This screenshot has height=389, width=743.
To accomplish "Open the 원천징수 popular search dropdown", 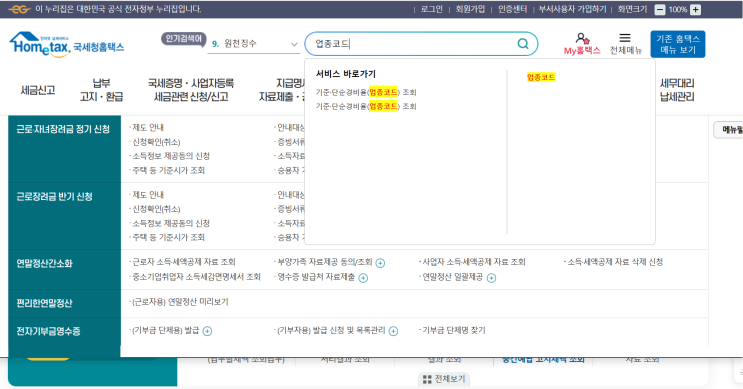I will (x=254, y=44).
